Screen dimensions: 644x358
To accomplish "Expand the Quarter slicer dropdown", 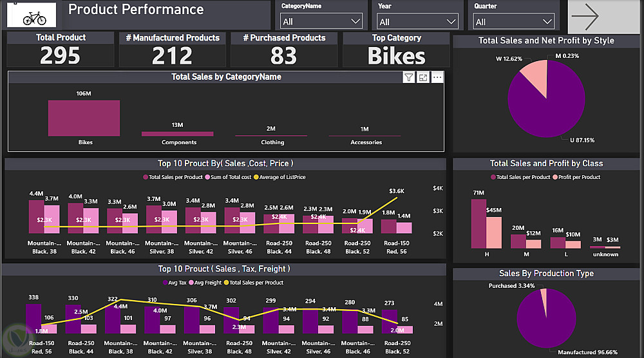I will [513, 21].
